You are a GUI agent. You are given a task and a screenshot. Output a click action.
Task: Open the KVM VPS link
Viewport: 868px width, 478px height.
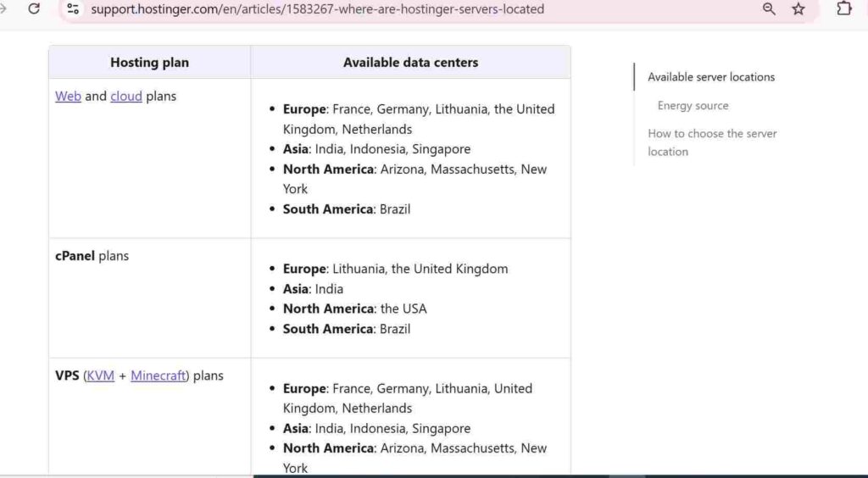tap(101, 375)
